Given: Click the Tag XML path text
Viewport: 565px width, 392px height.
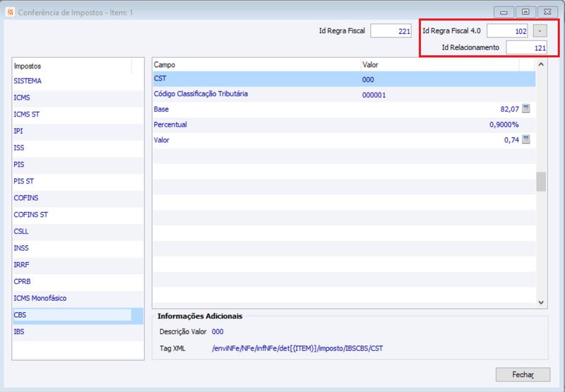Looking at the screenshot, I should point(297,348).
